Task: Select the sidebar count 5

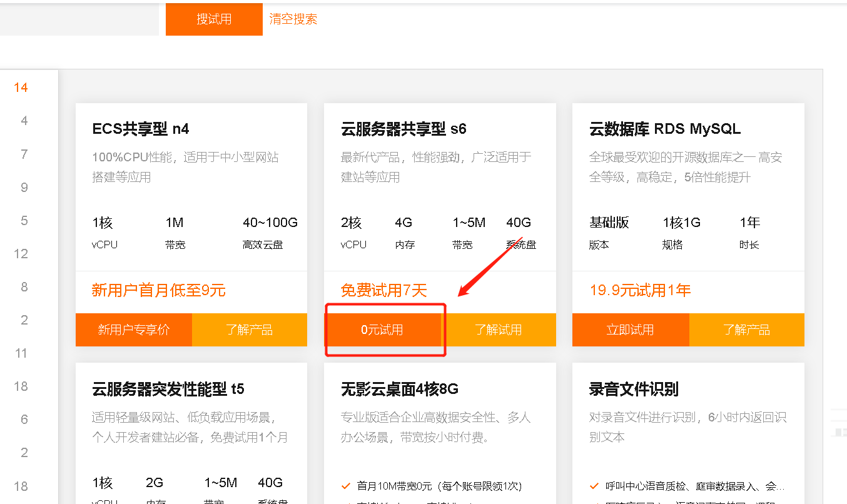Action: click(x=24, y=220)
